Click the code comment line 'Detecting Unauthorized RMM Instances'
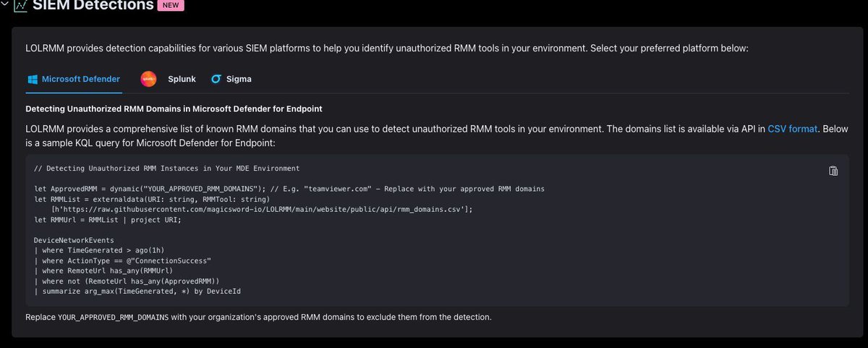Image resolution: width=868 pixels, height=348 pixels. tap(166, 169)
